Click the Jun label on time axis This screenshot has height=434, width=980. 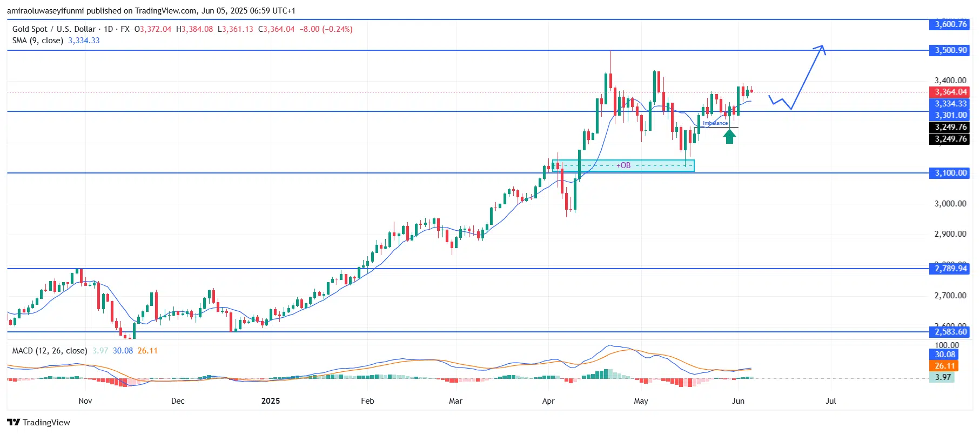tap(738, 401)
